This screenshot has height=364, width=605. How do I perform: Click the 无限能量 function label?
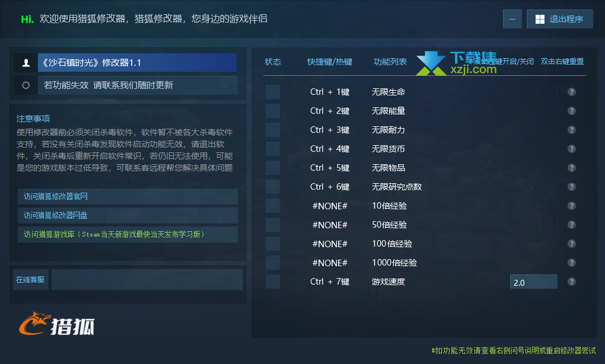(x=388, y=111)
